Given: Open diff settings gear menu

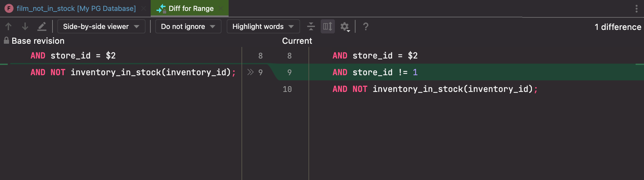Looking at the screenshot, I should coord(345,27).
